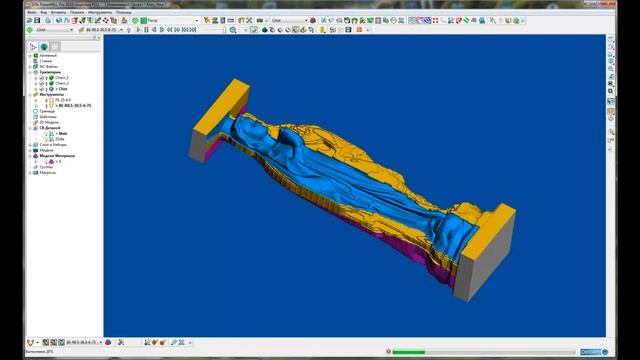Start simulation with the Play button
Viewport: 640px width, 360px height.
click(x=138, y=30)
